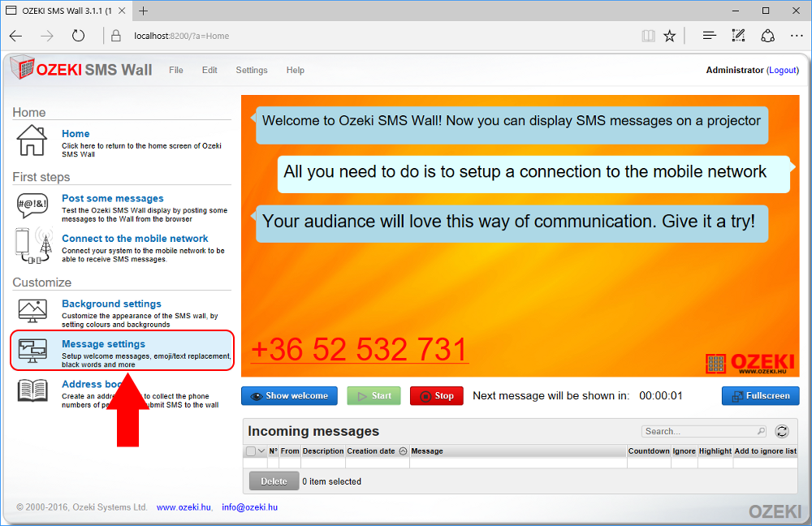Image resolution: width=812 pixels, height=526 pixels.
Task: Open Post some messages link
Action: coord(112,198)
